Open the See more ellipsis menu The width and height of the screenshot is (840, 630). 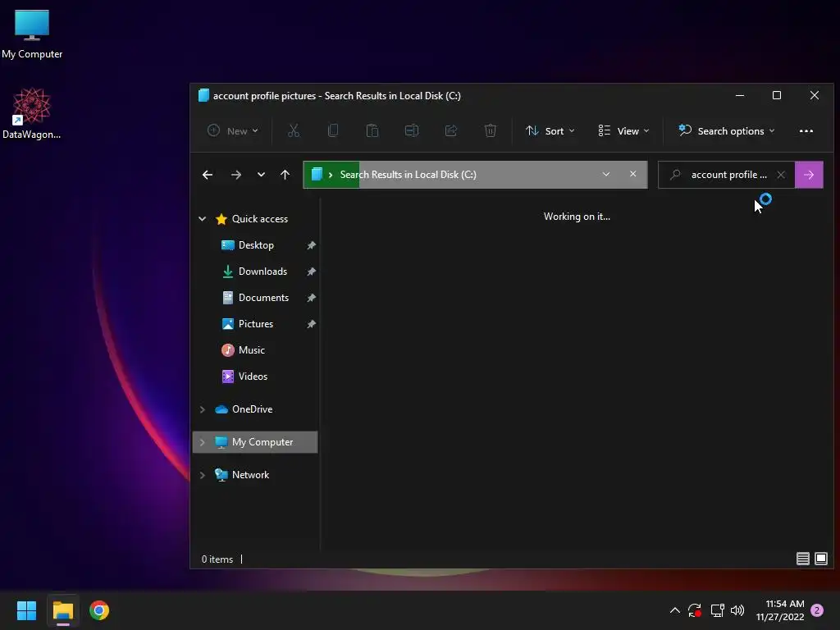coord(806,130)
